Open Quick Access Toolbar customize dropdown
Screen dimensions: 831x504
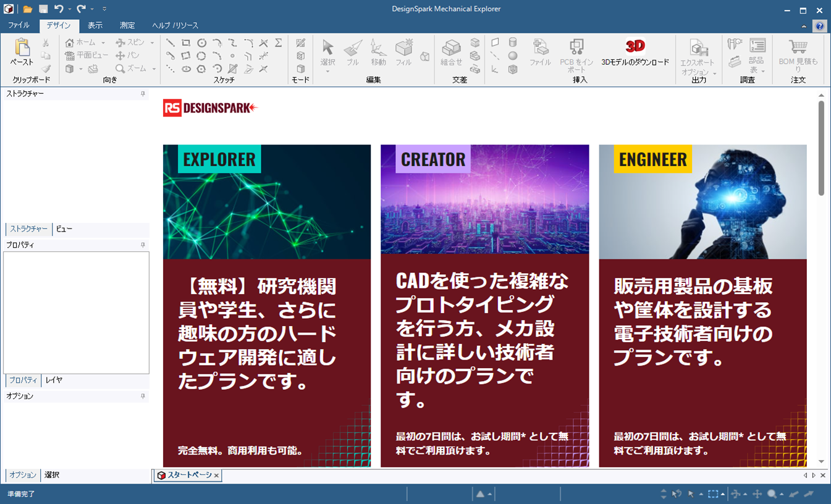(104, 9)
